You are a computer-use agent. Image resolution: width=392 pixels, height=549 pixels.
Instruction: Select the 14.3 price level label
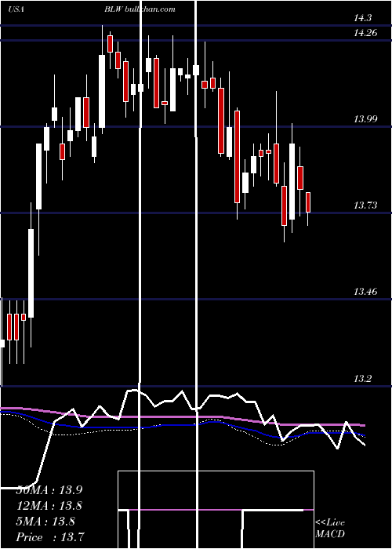coord(362,18)
